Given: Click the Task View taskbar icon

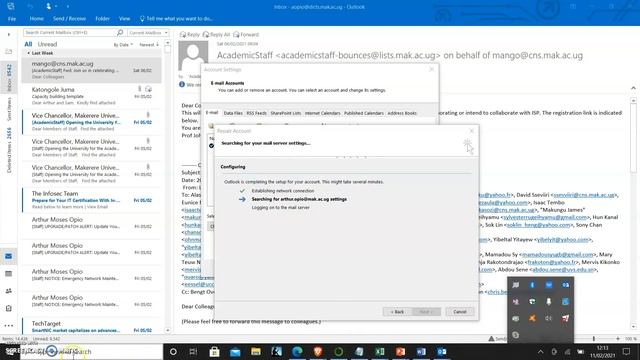Looking at the screenshot, I should coord(193,351).
